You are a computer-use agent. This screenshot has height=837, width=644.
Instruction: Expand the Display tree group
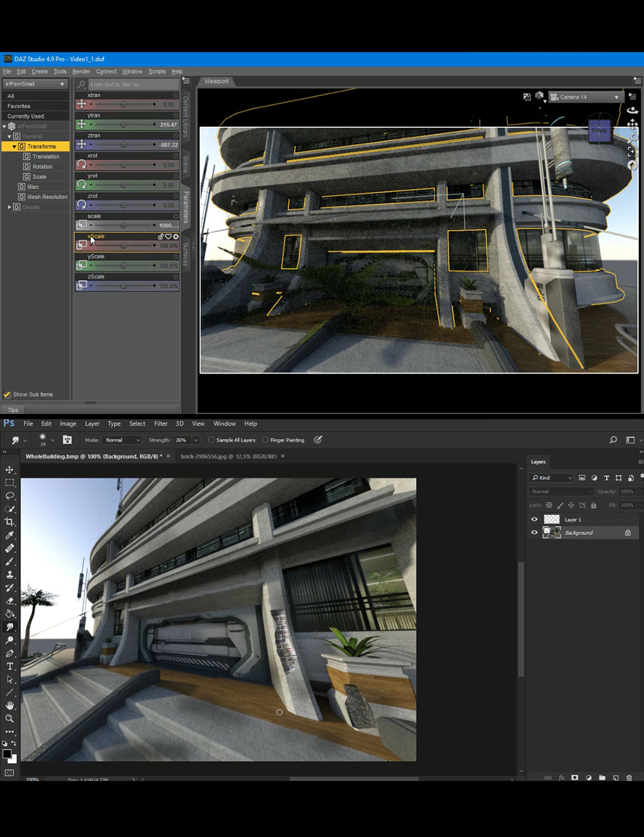9,207
